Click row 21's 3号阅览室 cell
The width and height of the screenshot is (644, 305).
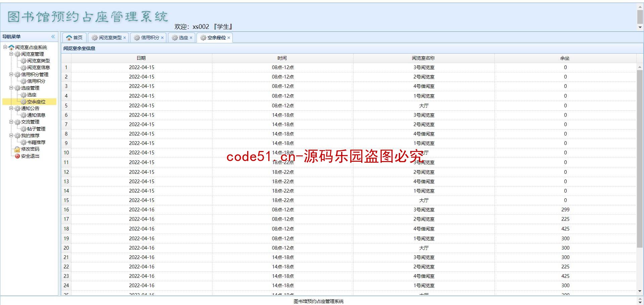point(424,257)
